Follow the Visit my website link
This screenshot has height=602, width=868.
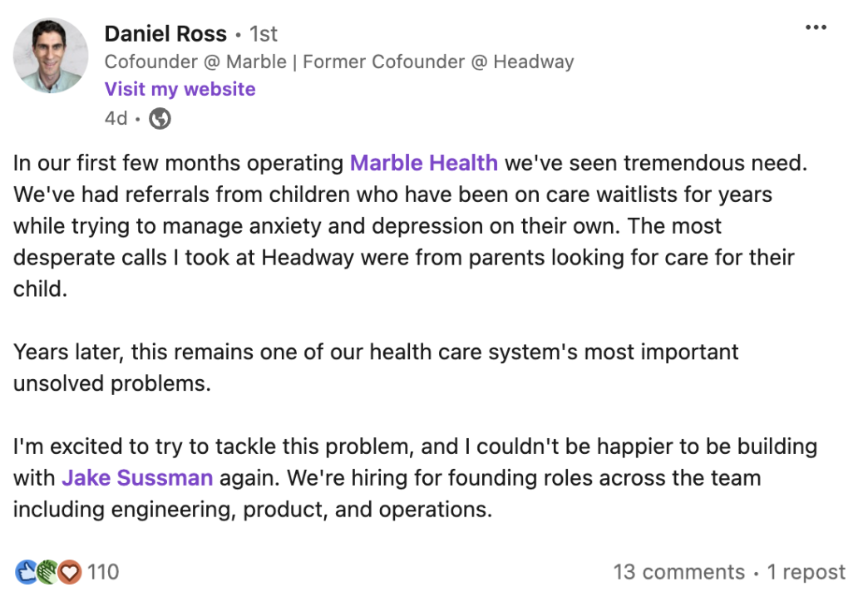click(x=180, y=89)
